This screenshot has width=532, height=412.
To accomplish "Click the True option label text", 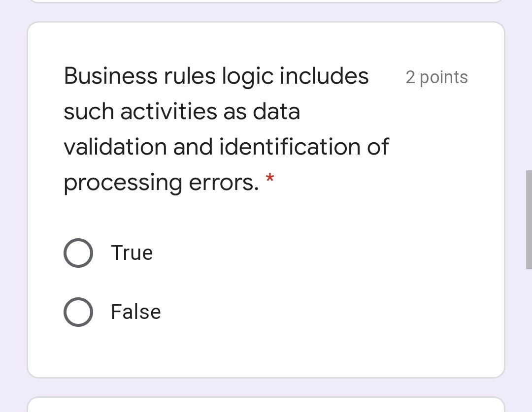I will (132, 253).
